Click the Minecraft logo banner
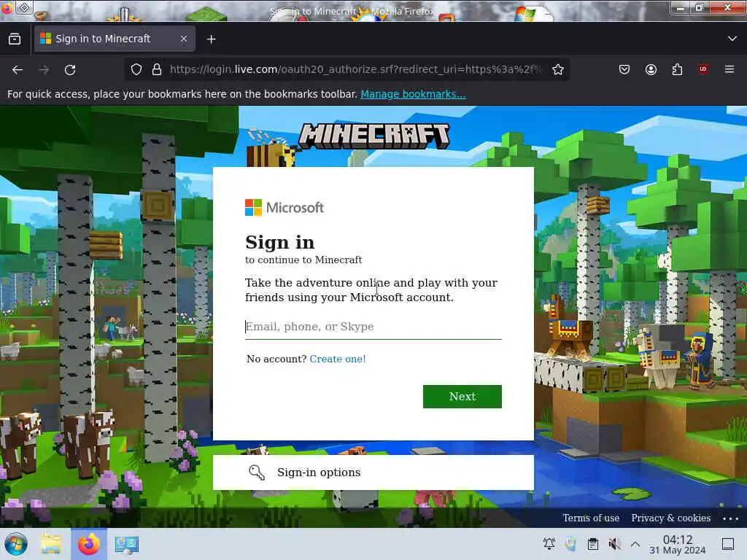This screenshot has height=560, width=747. 374,136
